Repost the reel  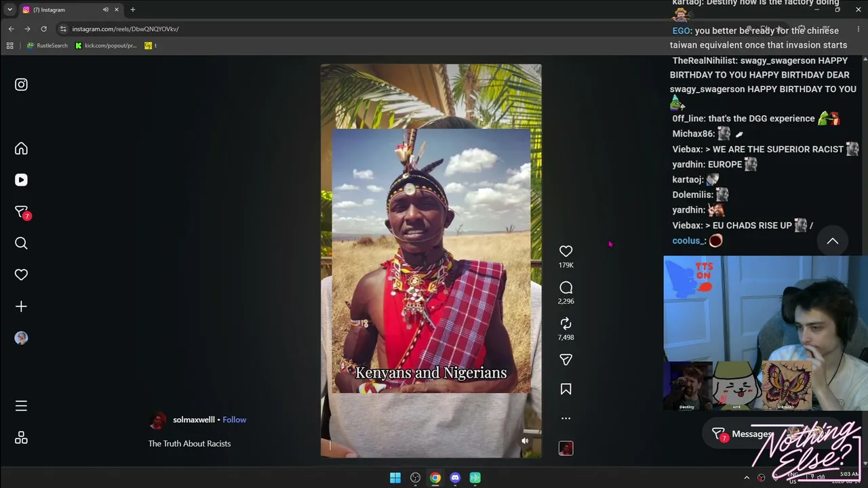566,323
